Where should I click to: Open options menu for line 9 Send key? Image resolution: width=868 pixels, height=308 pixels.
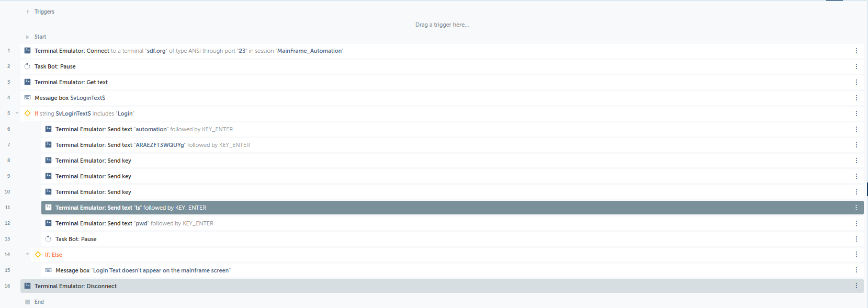point(856,176)
